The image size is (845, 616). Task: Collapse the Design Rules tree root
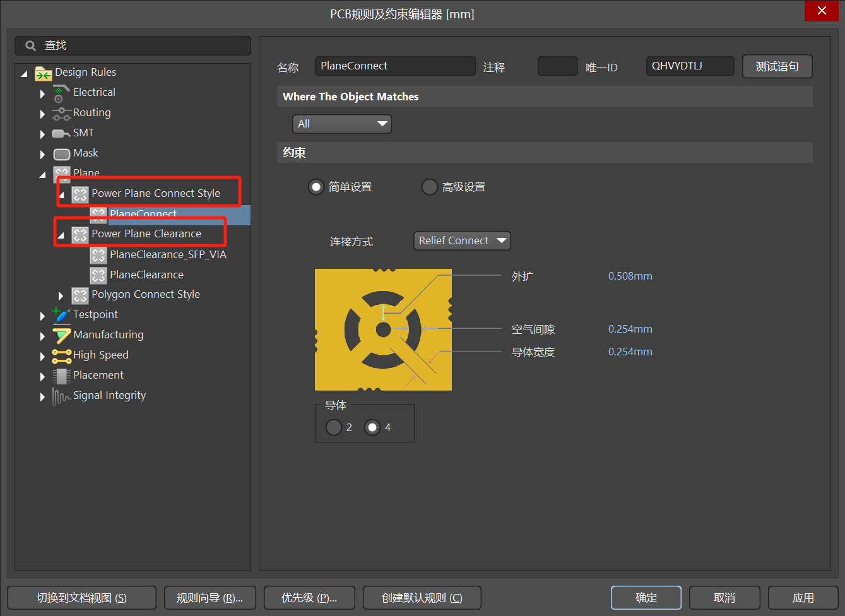click(24, 74)
